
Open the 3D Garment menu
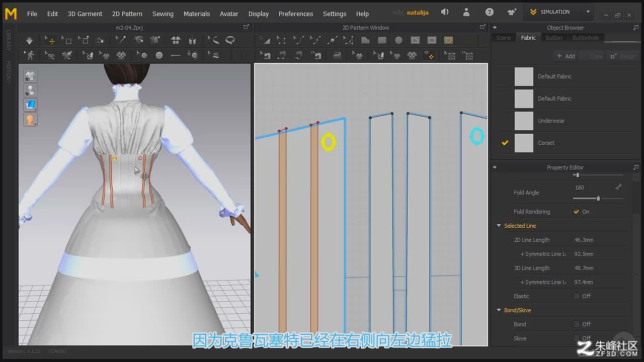point(85,14)
